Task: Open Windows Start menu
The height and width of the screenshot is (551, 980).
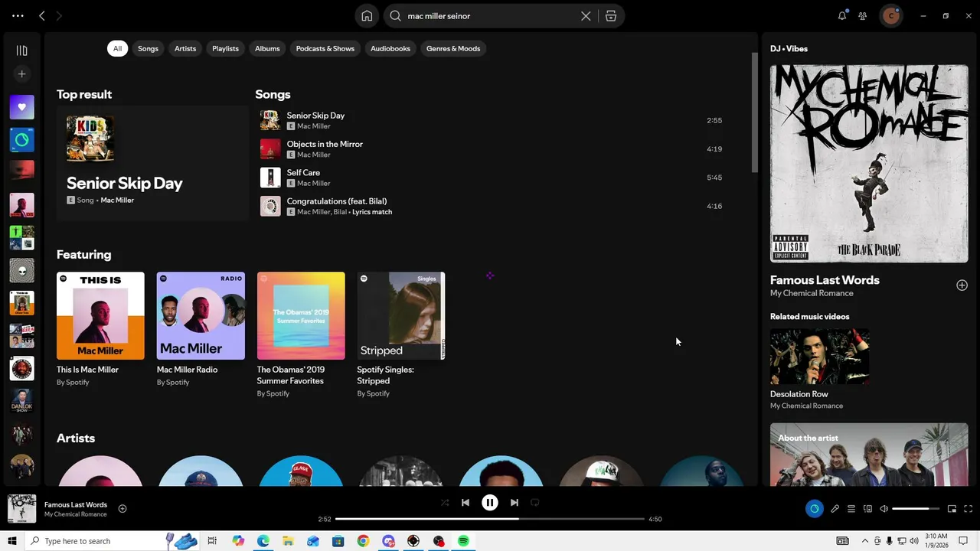Action: point(12,541)
